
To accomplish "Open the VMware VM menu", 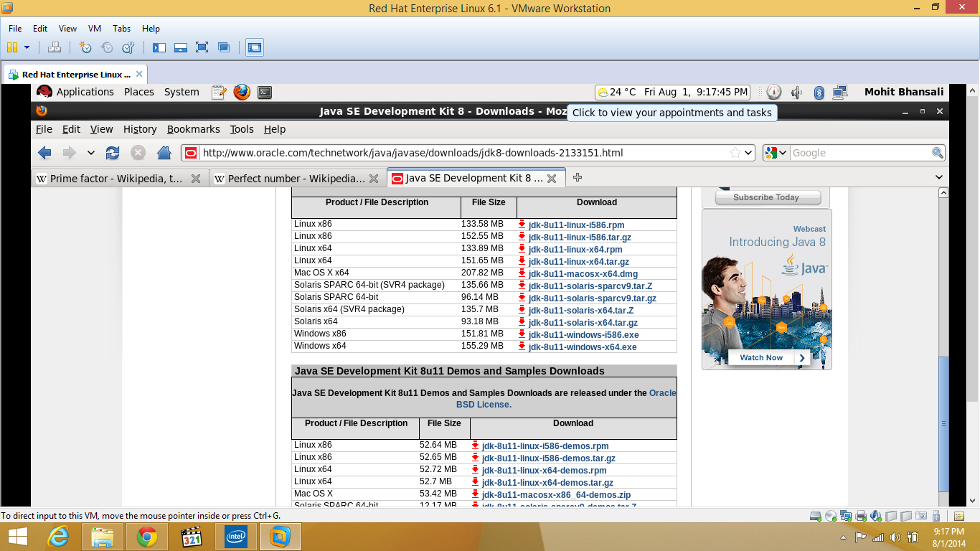I will pyautogui.click(x=95, y=29).
